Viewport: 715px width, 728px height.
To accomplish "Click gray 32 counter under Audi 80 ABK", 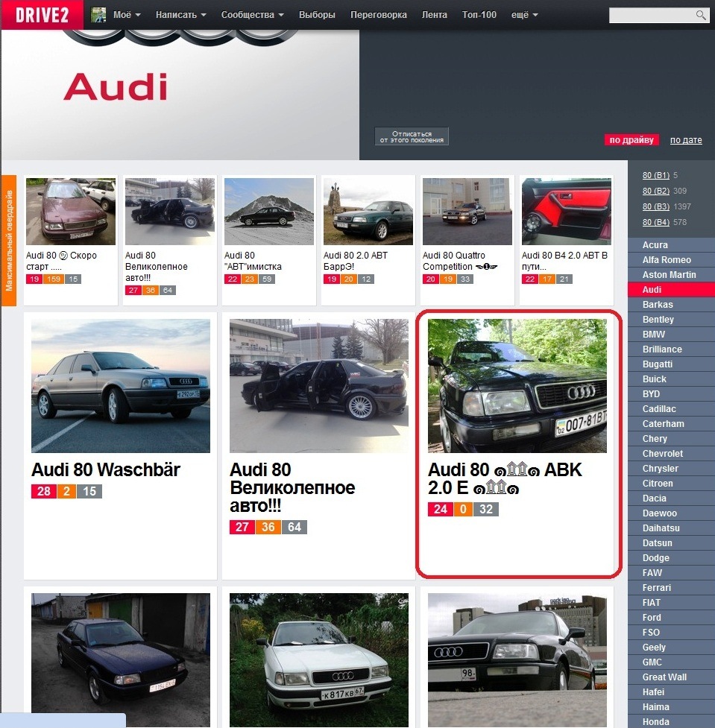I will coord(486,510).
